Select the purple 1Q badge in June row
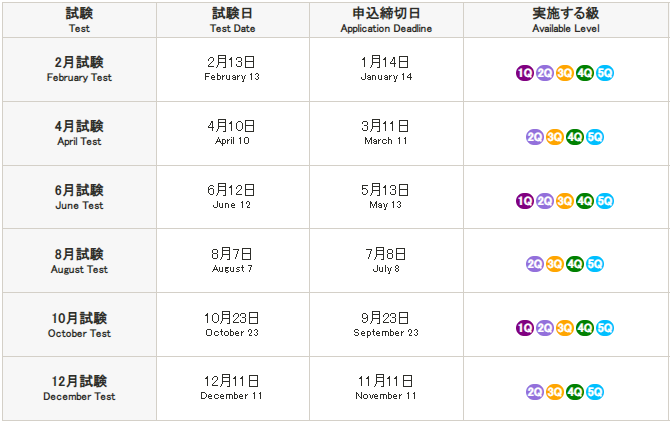Viewport: 670px width, 422px height. coord(524,201)
